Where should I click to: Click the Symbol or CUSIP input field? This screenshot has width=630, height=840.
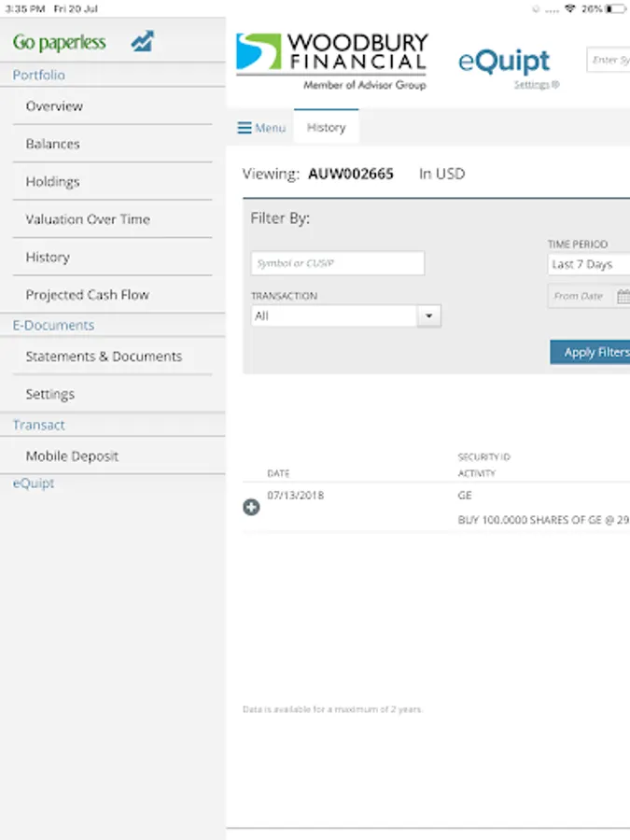(x=337, y=263)
